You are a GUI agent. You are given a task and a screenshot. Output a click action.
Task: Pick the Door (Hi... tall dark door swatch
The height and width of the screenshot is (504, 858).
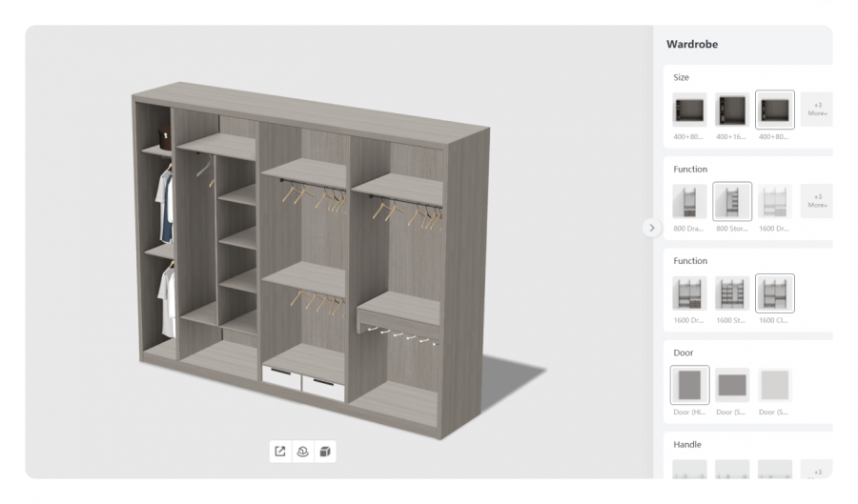[689, 385]
